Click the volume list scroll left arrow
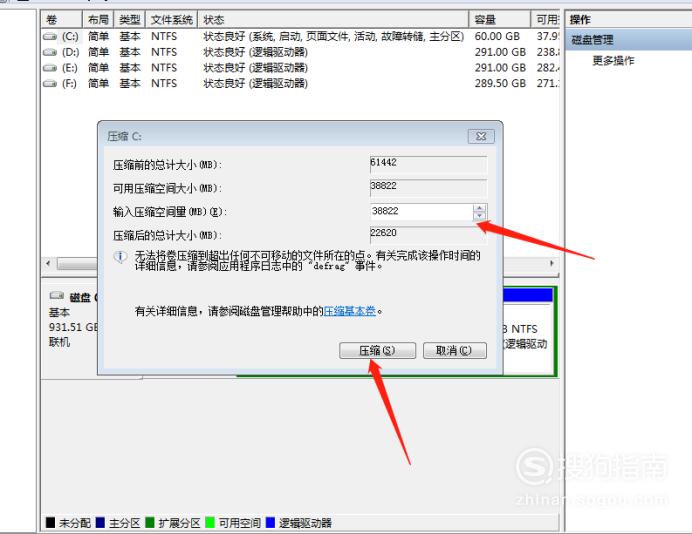Image resolution: width=692 pixels, height=534 pixels. 48,263
